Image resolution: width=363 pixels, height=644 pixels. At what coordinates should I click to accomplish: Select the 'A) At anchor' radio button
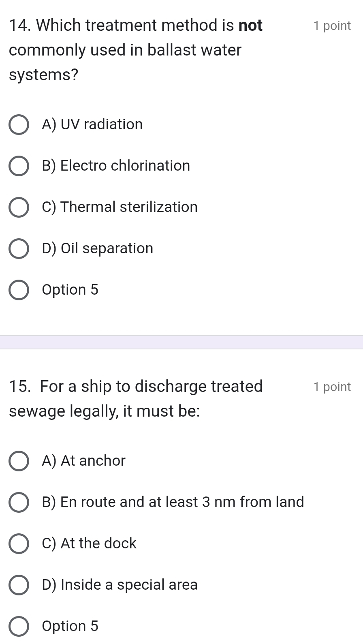(19, 461)
